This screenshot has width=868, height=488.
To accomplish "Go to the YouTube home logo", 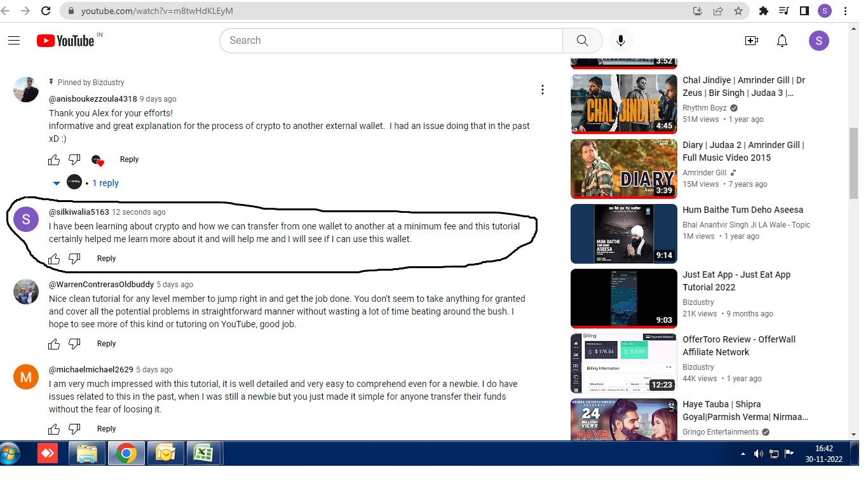I will 65,41.
